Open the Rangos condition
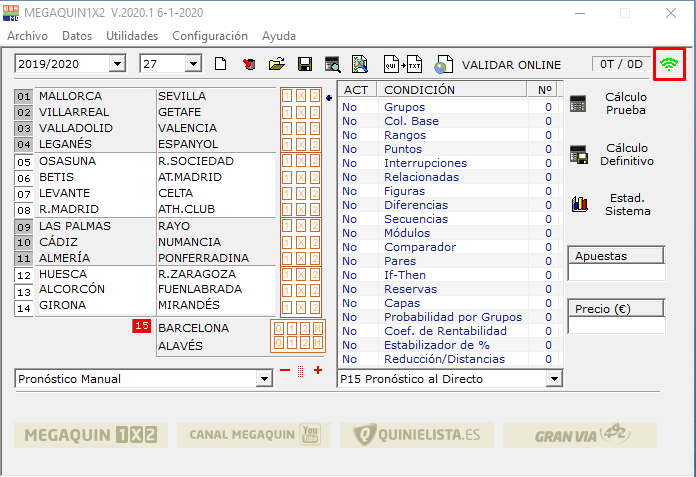 tap(405, 135)
